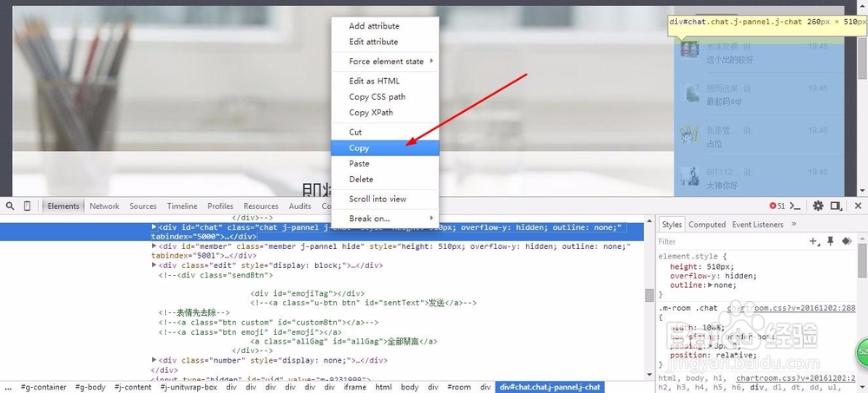Choose Scroll into view
Image resolution: width=868 pixels, height=393 pixels.
[385, 200]
